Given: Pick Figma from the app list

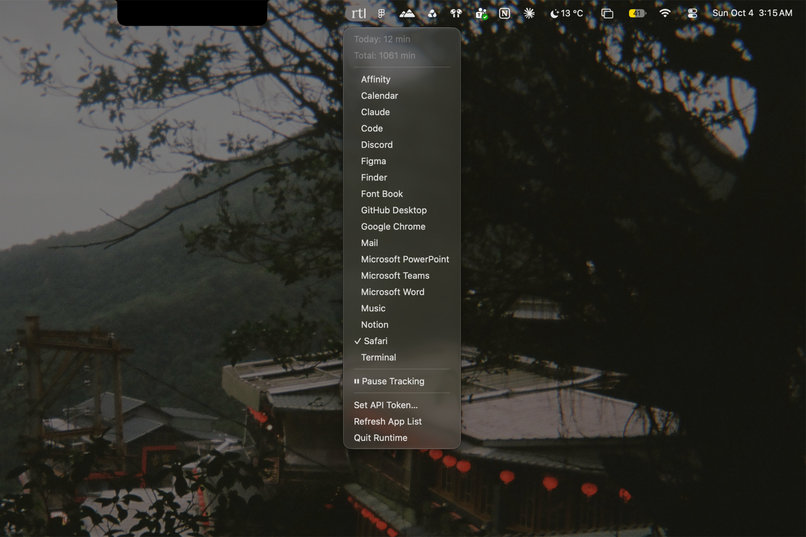Looking at the screenshot, I should [x=402, y=161].
